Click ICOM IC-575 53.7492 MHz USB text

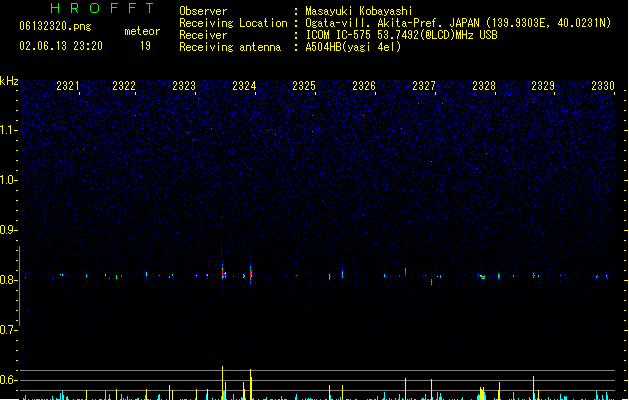click(x=402, y=35)
